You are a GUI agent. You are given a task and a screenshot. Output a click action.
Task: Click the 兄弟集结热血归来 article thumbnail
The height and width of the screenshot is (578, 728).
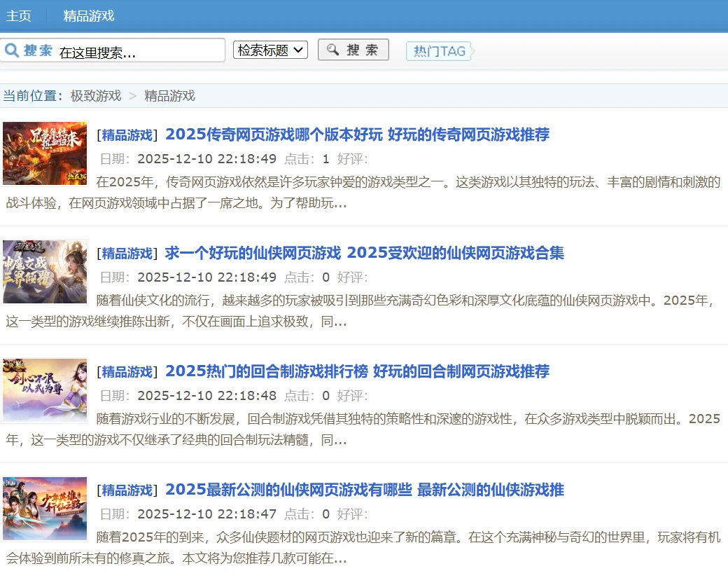(44, 152)
